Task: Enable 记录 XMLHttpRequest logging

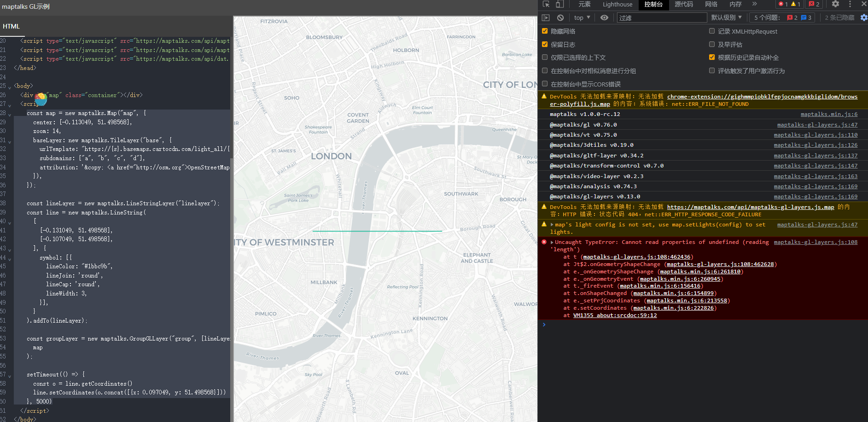Action: pyautogui.click(x=712, y=31)
